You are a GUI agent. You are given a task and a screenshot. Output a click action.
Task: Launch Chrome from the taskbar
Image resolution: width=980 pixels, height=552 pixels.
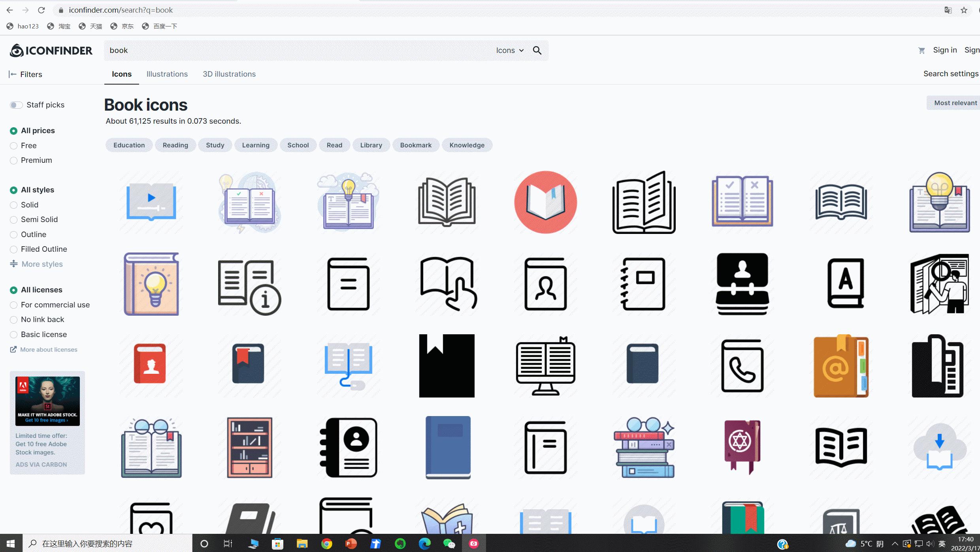326,544
